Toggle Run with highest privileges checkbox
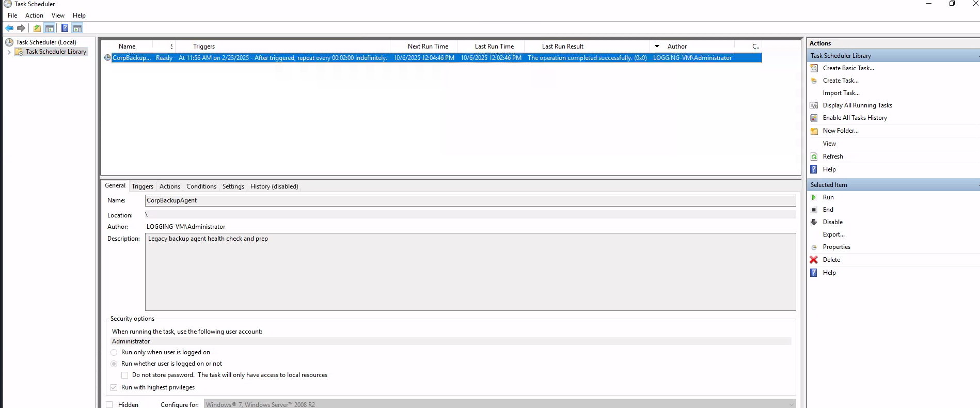 [x=114, y=387]
